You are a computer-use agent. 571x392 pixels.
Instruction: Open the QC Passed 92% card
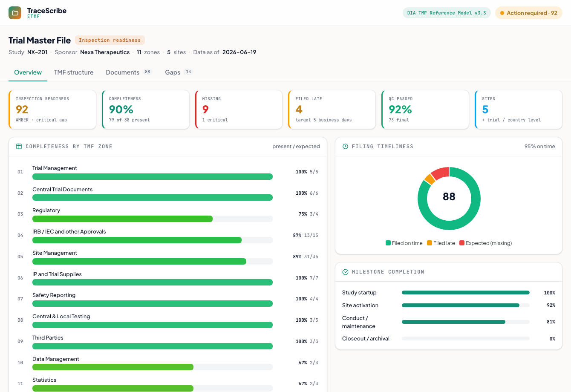pyautogui.click(x=425, y=110)
